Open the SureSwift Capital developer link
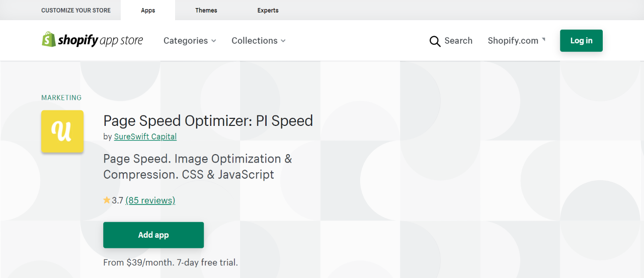644x278 pixels. [145, 136]
